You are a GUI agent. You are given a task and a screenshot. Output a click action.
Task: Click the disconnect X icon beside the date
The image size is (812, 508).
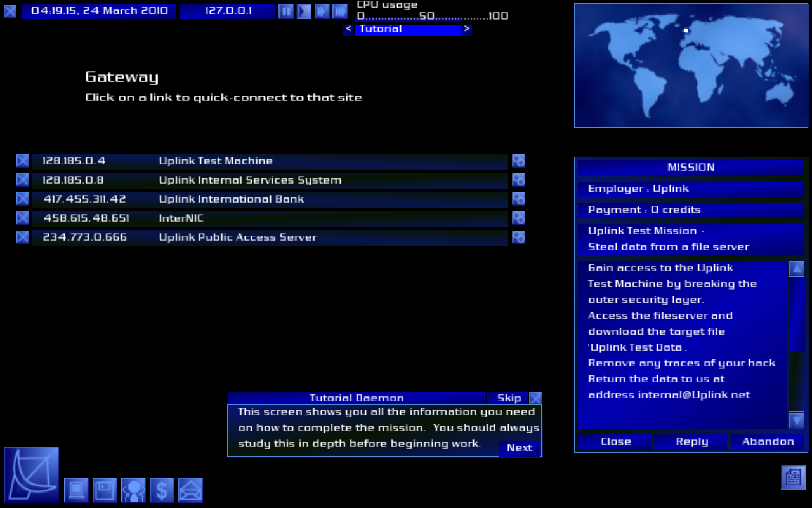(x=10, y=11)
